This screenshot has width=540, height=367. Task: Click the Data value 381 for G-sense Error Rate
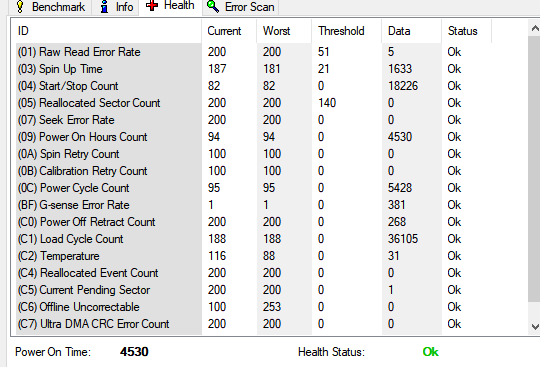click(x=396, y=205)
